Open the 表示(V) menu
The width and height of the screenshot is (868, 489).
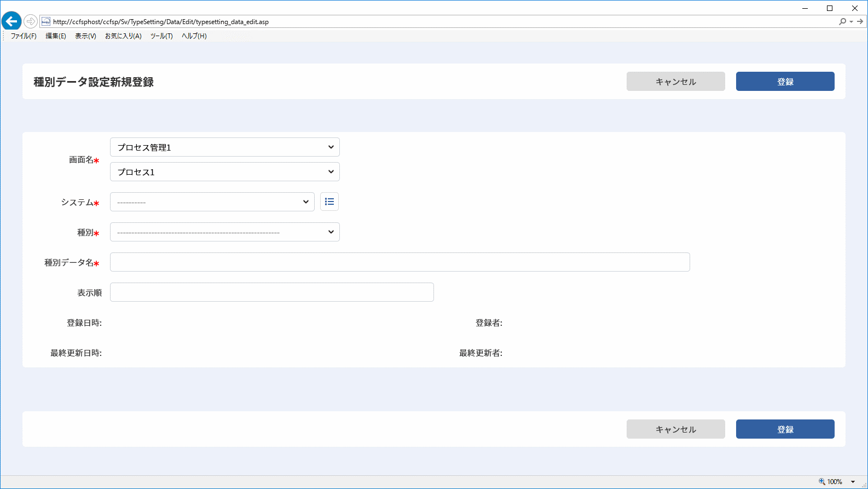[x=85, y=36]
